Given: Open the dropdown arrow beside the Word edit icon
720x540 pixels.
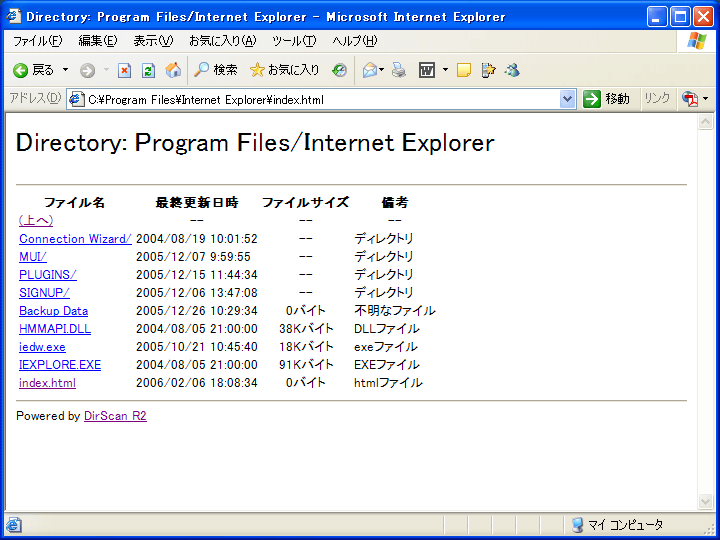Looking at the screenshot, I should 445,70.
